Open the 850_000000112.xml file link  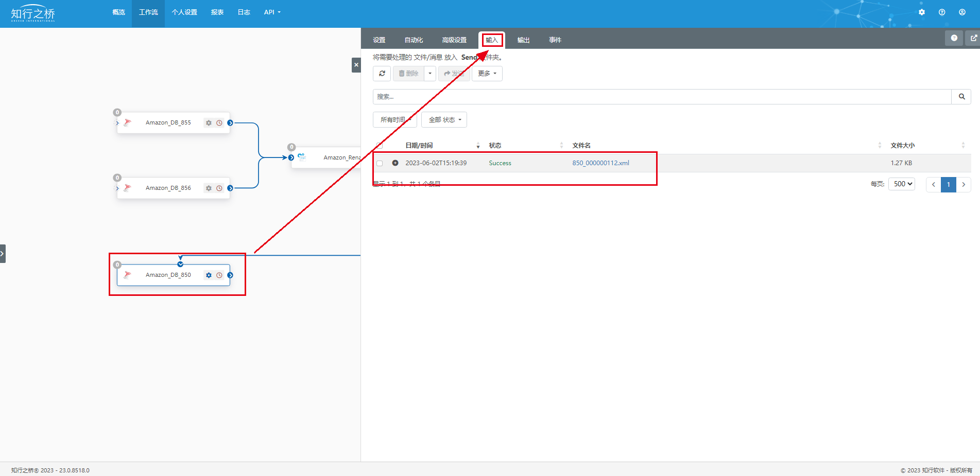tap(600, 163)
